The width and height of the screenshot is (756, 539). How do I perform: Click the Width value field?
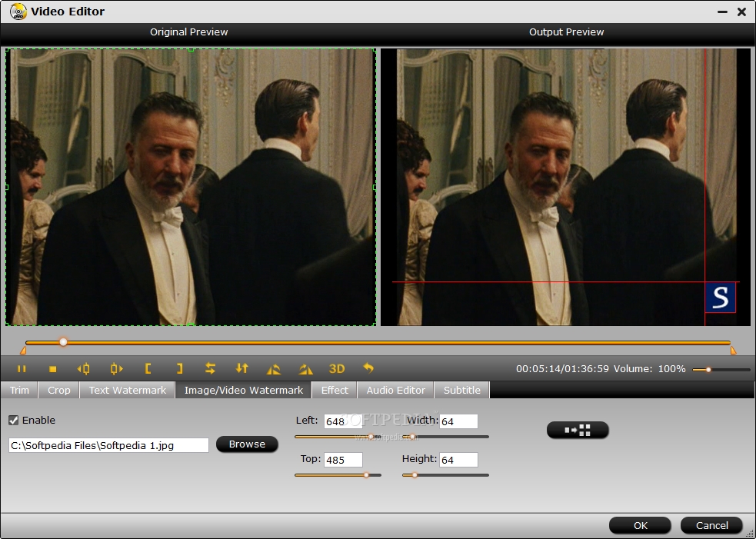(458, 421)
